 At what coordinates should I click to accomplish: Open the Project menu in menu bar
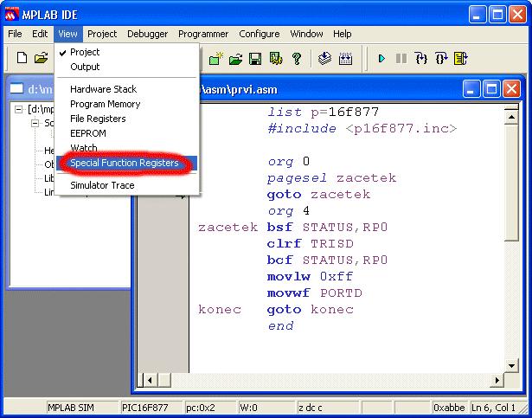pos(102,34)
